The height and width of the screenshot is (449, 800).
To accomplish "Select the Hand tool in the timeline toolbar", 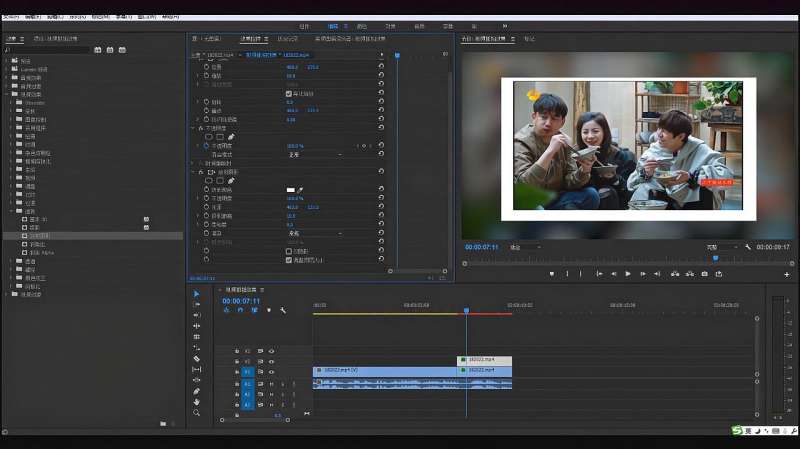I will pyautogui.click(x=197, y=401).
